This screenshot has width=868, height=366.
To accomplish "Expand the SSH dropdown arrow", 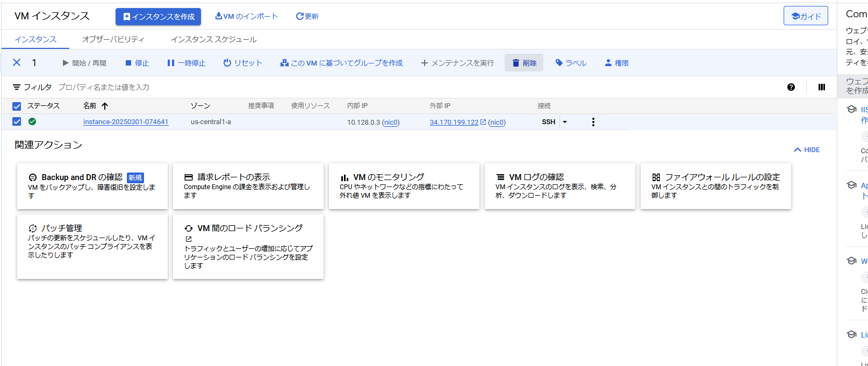I will (565, 122).
